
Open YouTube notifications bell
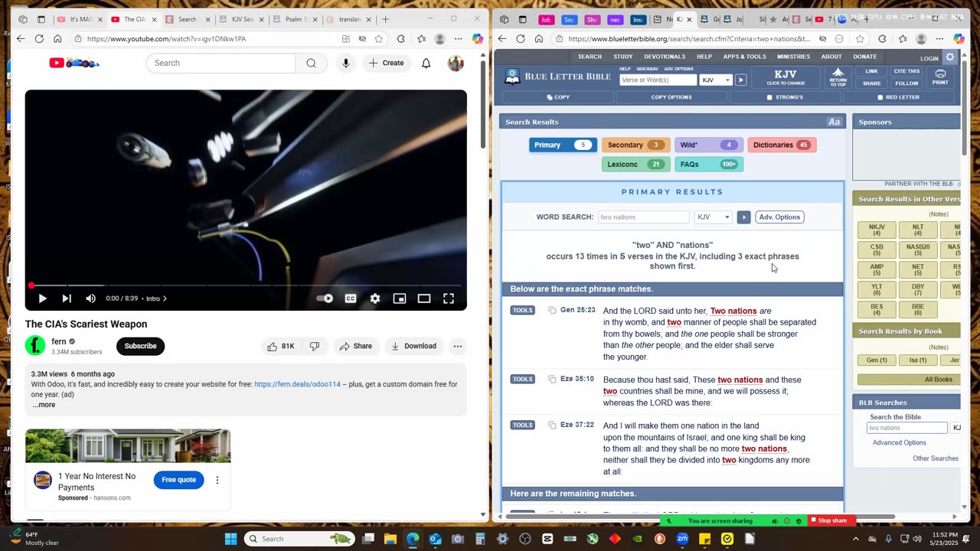426,63
